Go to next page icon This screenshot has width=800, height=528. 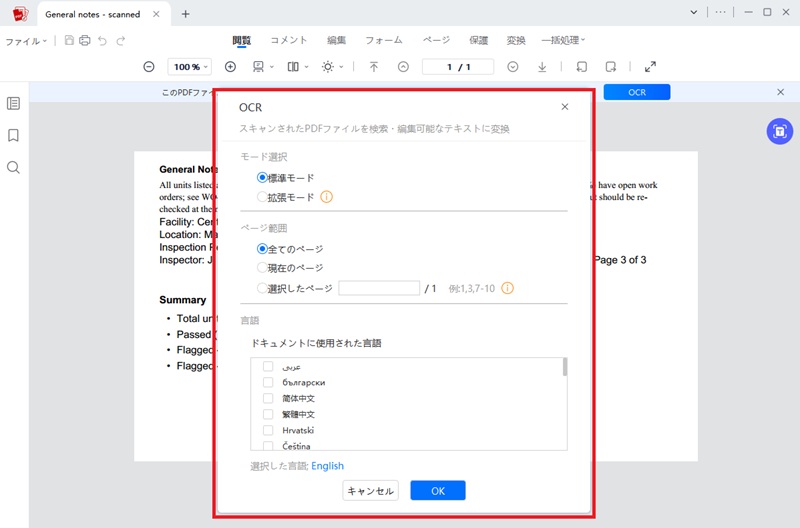point(513,67)
